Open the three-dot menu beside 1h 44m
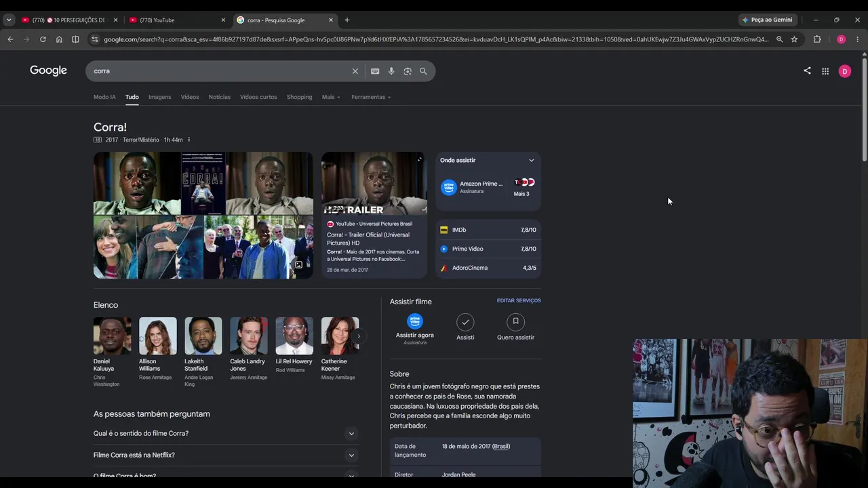Image resolution: width=868 pixels, height=488 pixels. coord(189,140)
